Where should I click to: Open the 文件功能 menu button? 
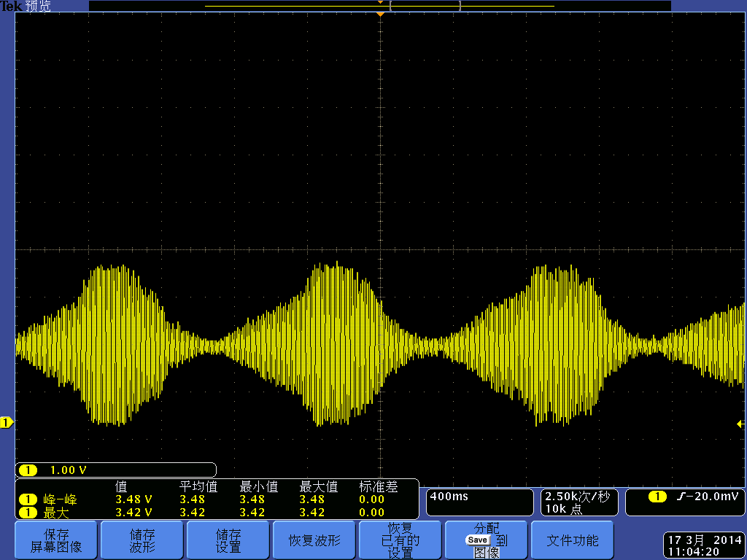click(572, 540)
